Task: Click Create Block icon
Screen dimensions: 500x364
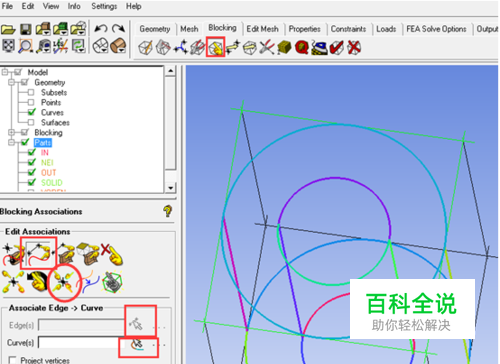Action: point(145,47)
